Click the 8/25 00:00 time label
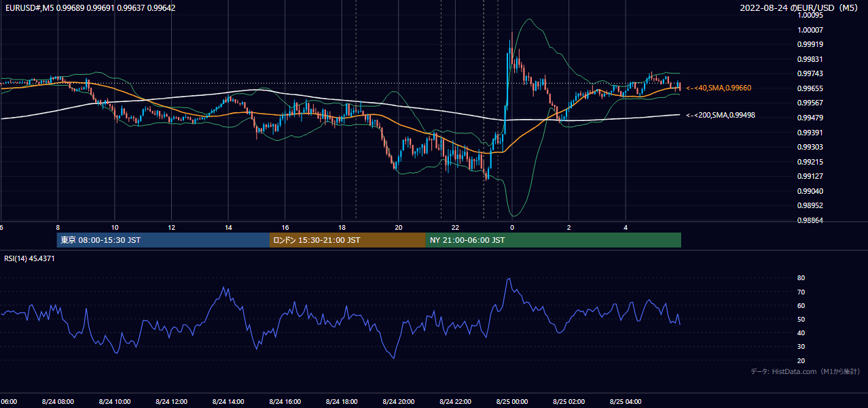The image size is (868, 408). point(512,402)
